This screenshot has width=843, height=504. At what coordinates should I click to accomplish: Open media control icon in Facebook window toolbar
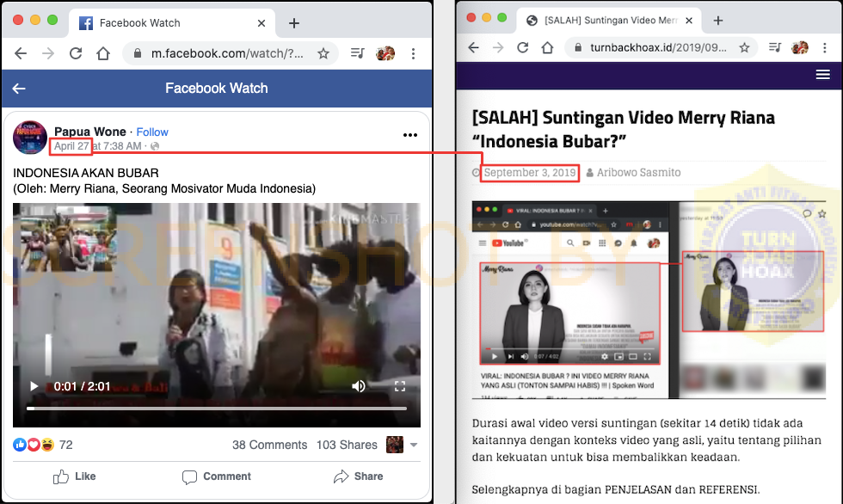click(358, 53)
